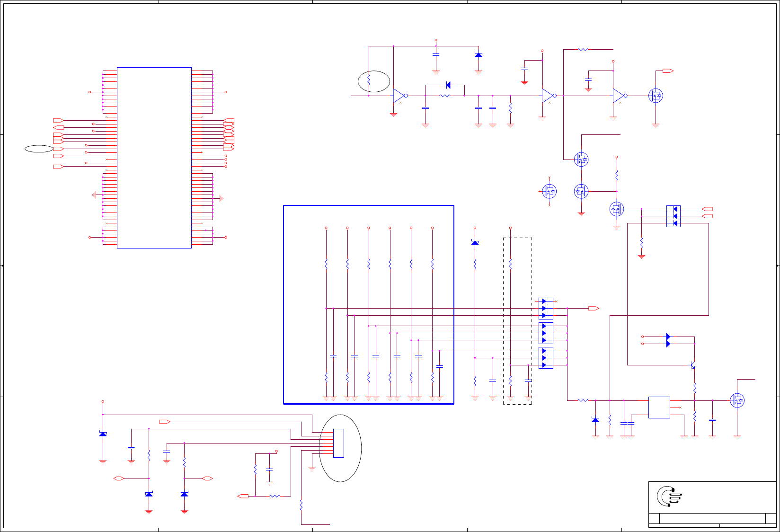Select the off-sheet port above the top-right MOSFET
Viewport: 780px width, 532px height.
(x=668, y=71)
